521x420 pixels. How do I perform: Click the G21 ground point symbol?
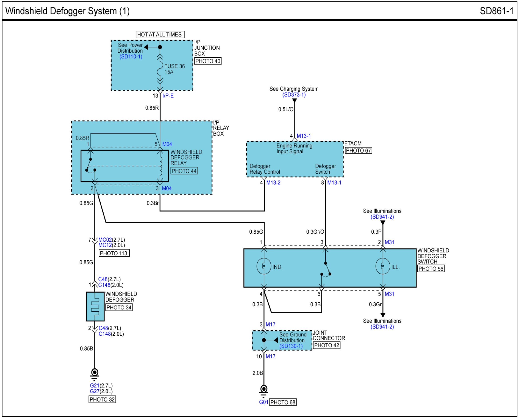(x=94, y=373)
